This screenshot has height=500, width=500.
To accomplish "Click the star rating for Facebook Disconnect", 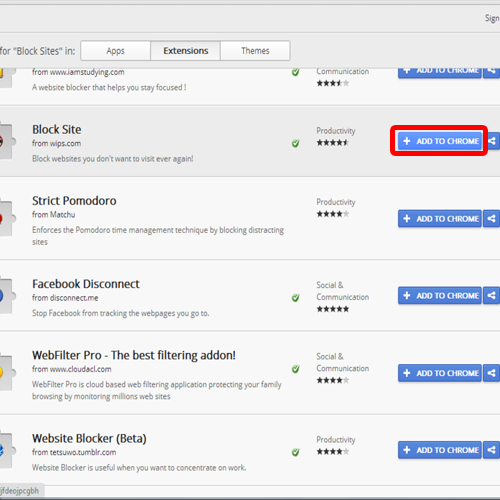I will click(333, 309).
